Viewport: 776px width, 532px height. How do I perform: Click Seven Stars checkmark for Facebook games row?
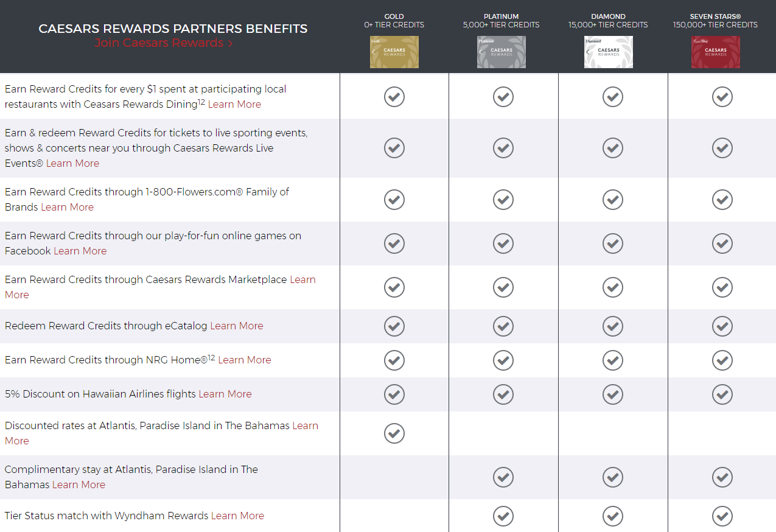(722, 243)
